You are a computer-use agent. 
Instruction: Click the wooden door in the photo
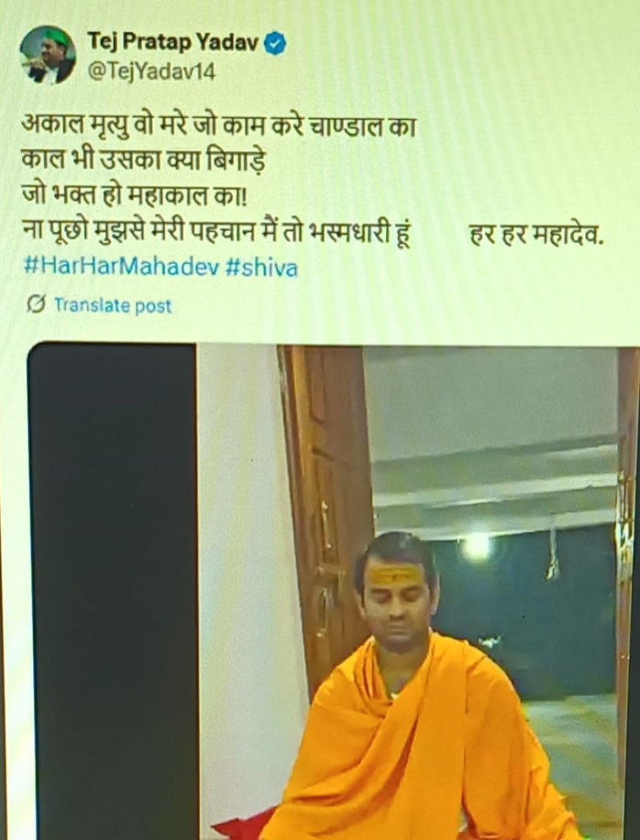[x=325, y=514]
